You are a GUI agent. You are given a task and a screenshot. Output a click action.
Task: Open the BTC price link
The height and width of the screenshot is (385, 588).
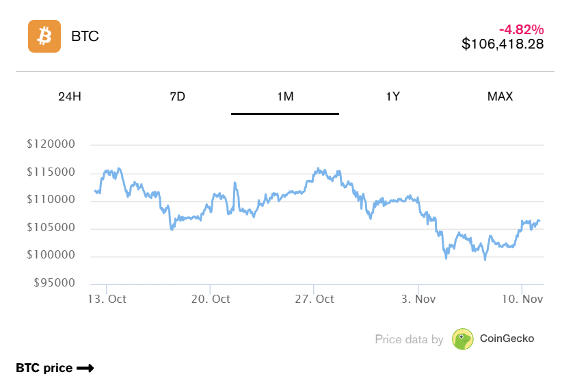click(44, 368)
